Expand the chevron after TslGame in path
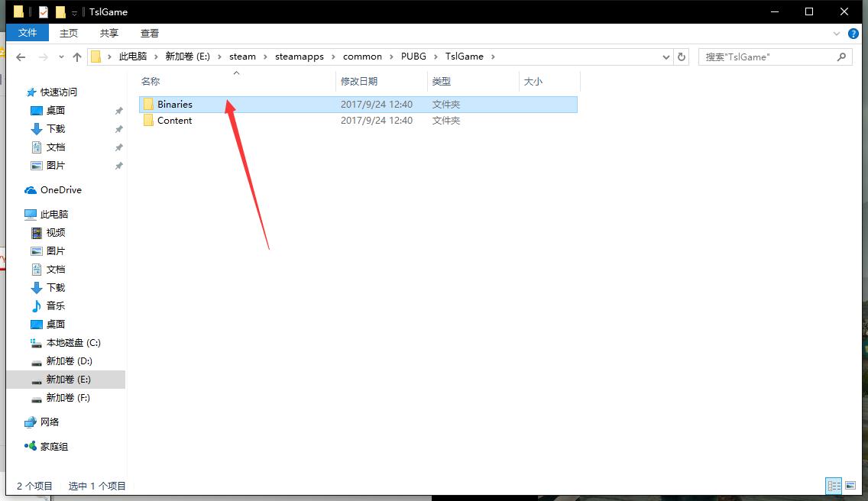 [493, 57]
